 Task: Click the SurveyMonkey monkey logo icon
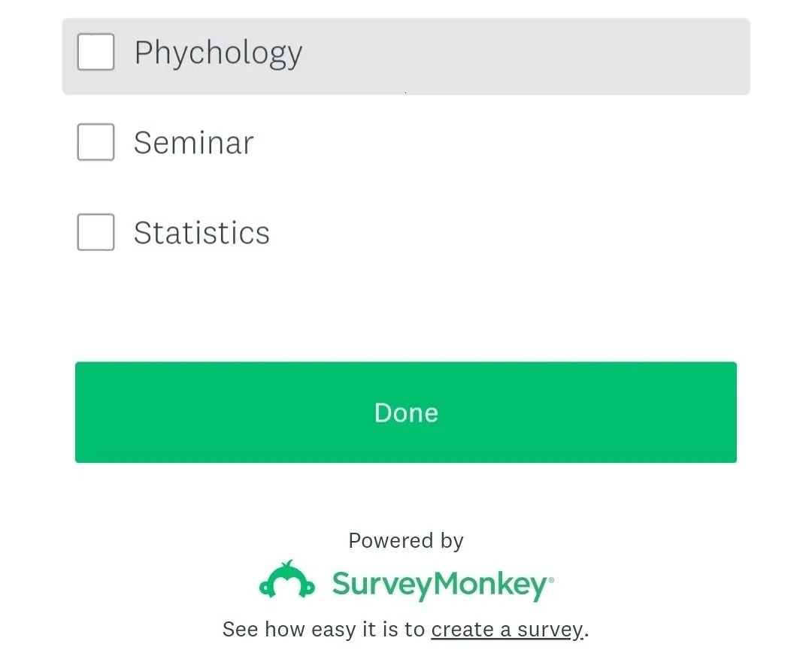click(x=286, y=580)
